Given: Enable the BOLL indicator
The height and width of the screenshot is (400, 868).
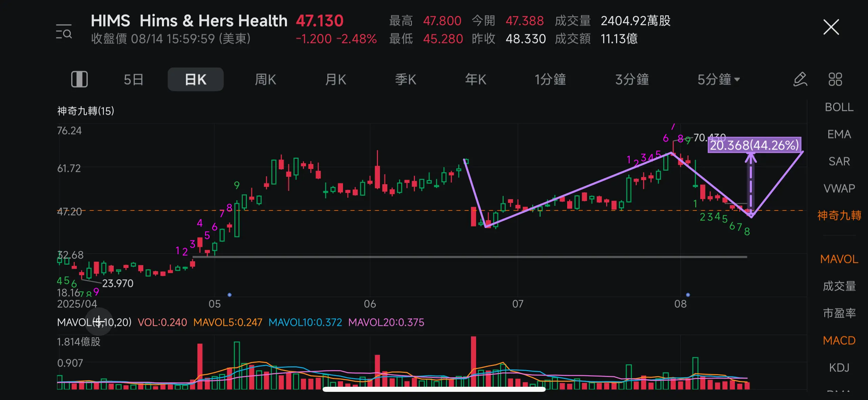Looking at the screenshot, I should click(839, 107).
